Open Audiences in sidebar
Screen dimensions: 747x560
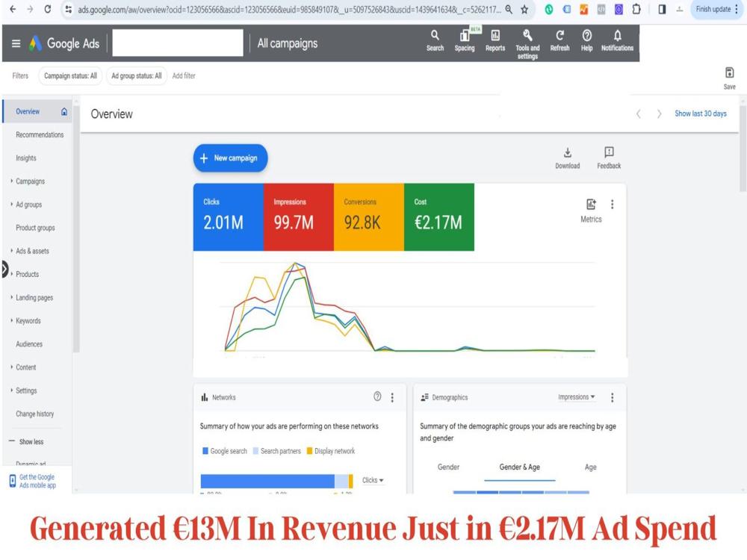29,343
